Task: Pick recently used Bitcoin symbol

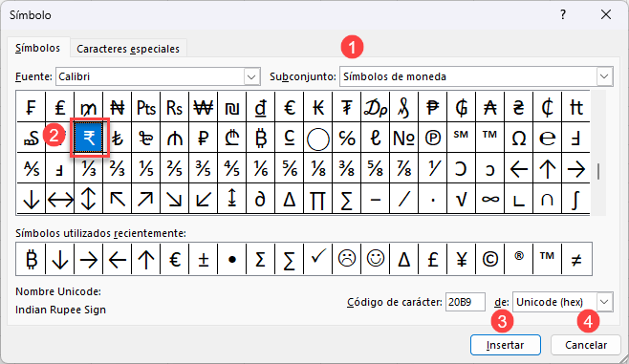Action: (x=31, y=259)
